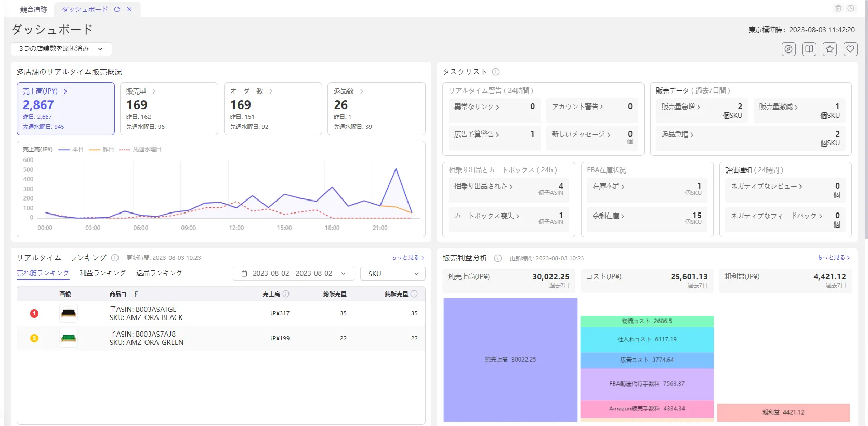
Task: Open the SKU type dropdown
Action: pyautogui.click(x=393, y=274)
